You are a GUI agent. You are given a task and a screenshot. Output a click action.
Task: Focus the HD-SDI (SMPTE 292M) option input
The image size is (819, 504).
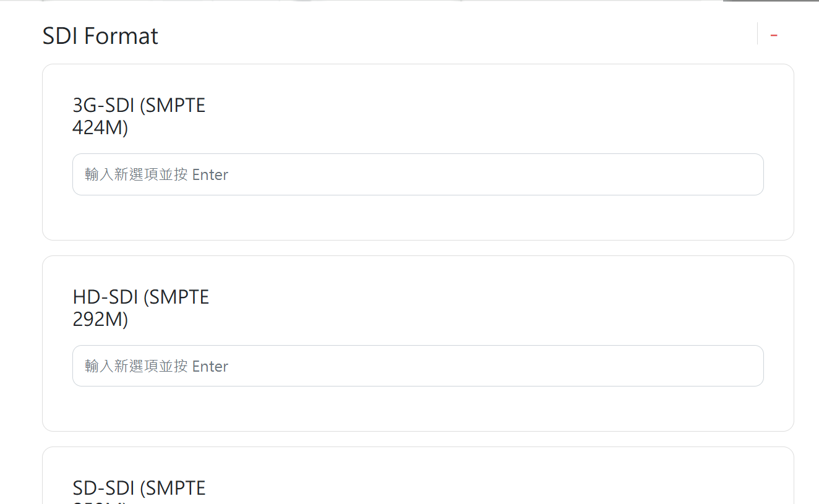pyautogui.click(x=418, y=366)
